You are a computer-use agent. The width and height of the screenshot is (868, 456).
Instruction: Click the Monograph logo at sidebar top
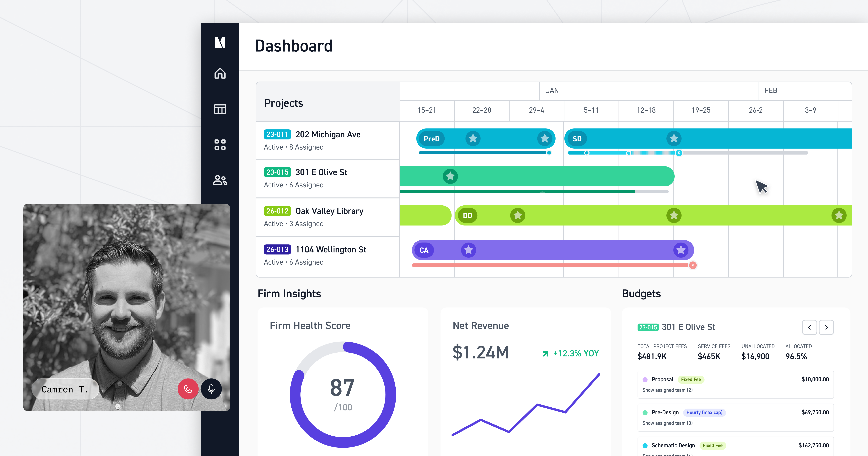click(220, 42)
